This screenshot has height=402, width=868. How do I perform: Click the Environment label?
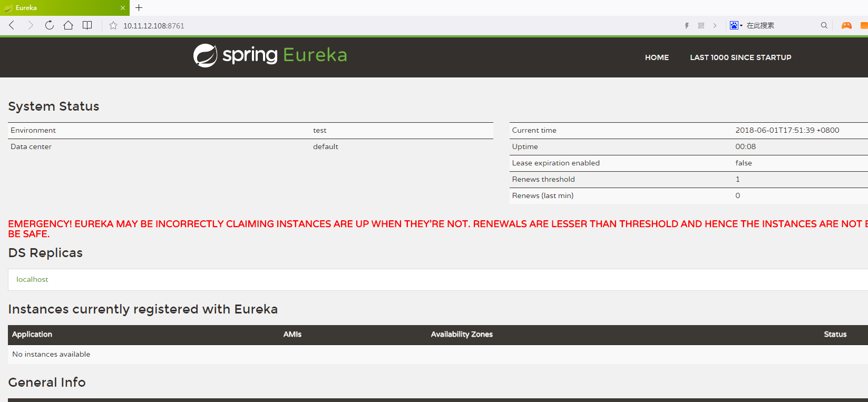click(33, 130)
